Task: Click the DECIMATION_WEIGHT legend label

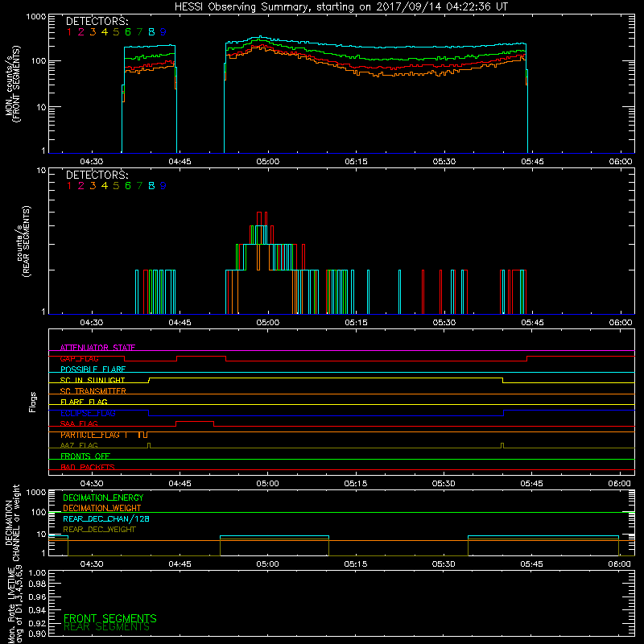Action: coord(102,508)
